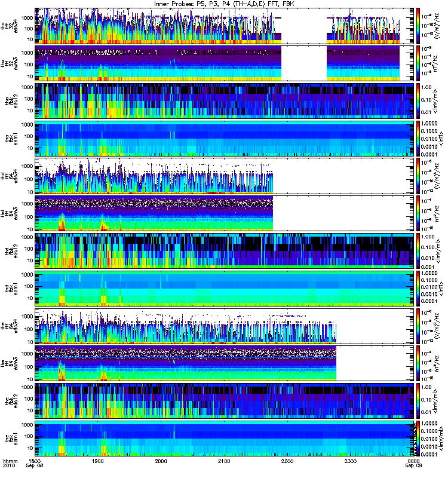The height and width of the screenshot is (478, 448).
Task: Click the 2200 time tick label
Action: 287,461
